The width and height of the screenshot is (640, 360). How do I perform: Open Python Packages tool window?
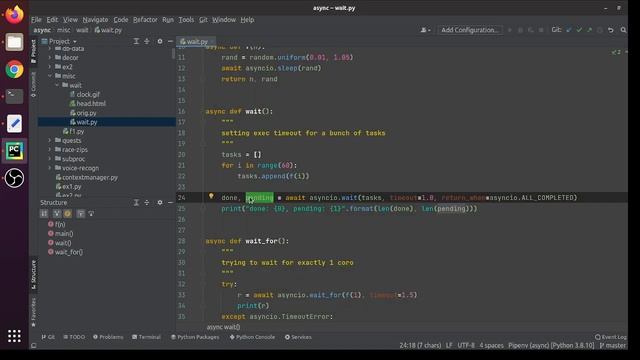pos(195,337)
